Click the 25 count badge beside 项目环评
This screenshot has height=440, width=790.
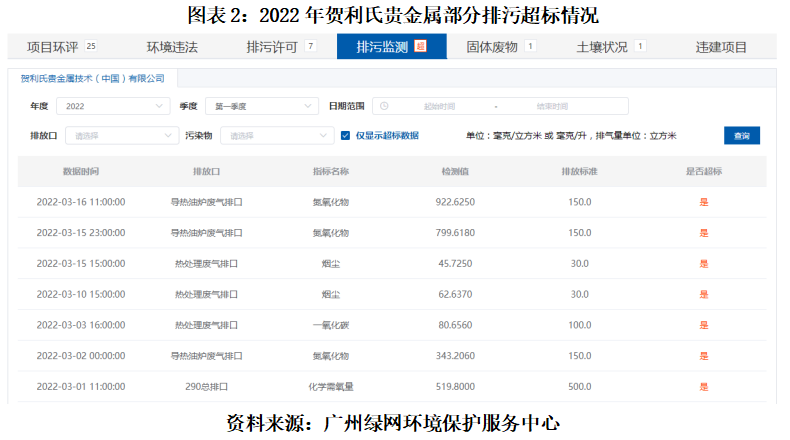[91, 46]
